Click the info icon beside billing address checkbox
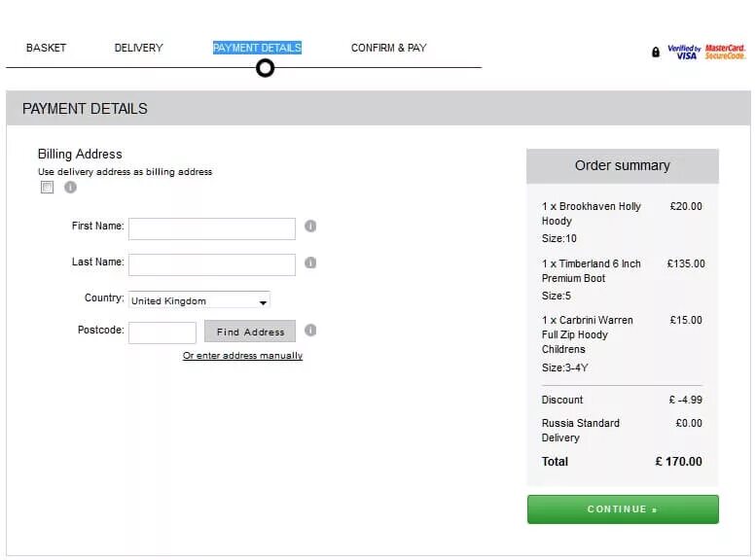 click(70, 188)
